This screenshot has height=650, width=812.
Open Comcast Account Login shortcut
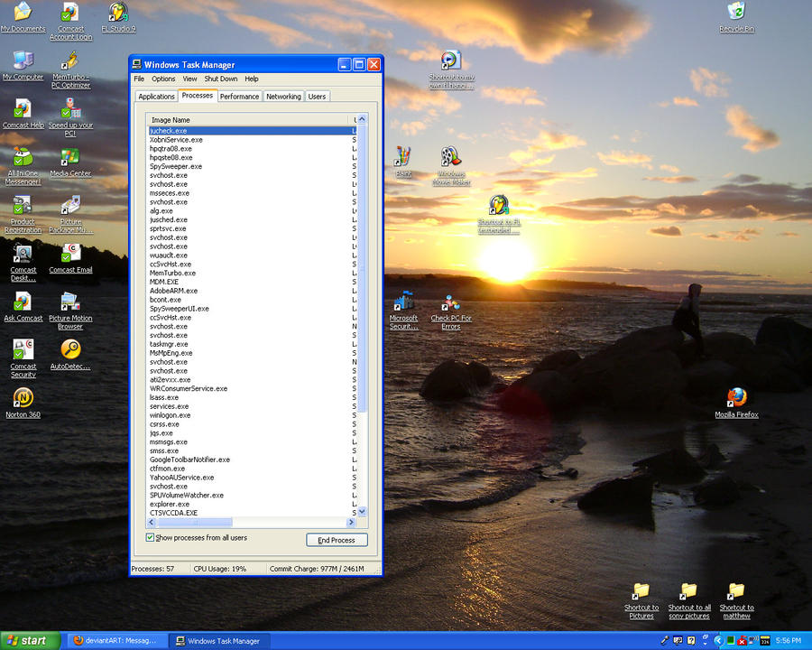71,22
